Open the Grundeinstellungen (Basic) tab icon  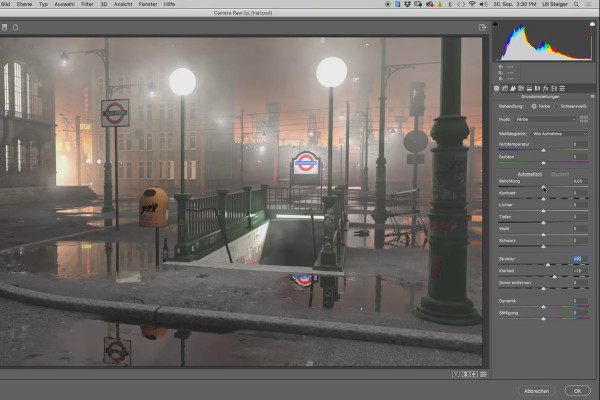pos(496,88)
